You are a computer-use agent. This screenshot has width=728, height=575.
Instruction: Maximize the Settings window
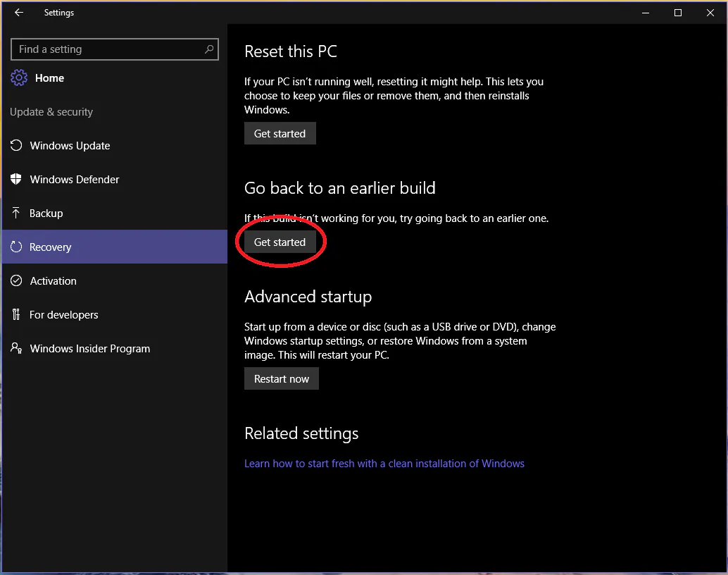tap(678, 13)
